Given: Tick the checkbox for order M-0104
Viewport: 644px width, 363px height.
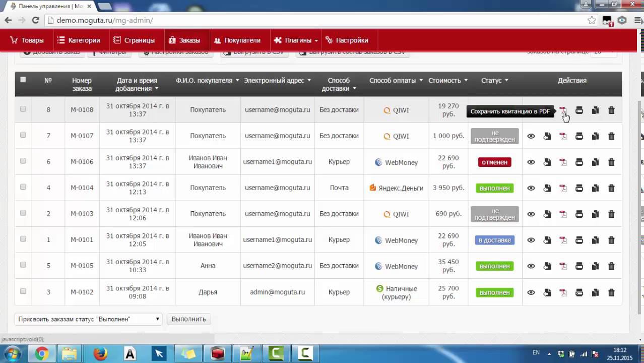Looking at the screenshot, I should [23, 187].
